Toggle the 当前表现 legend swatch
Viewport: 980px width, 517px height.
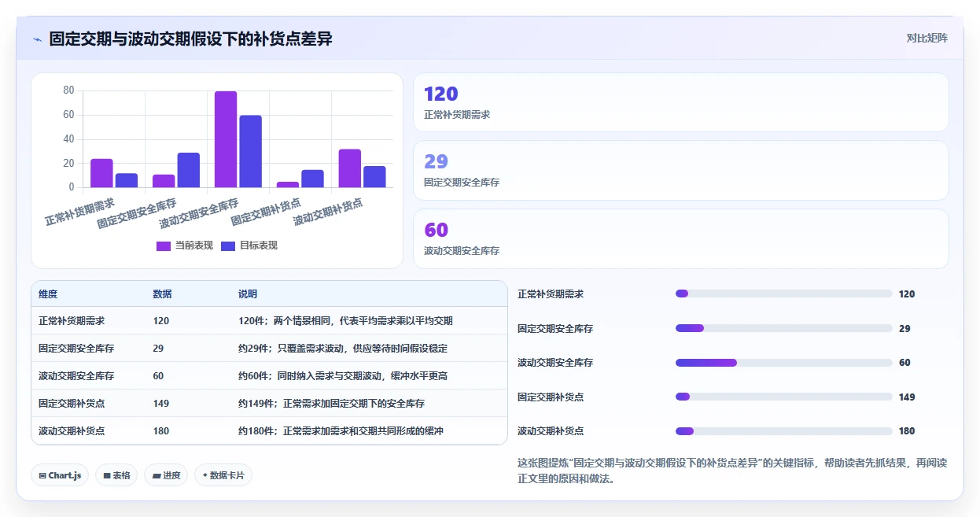[164, 246]
